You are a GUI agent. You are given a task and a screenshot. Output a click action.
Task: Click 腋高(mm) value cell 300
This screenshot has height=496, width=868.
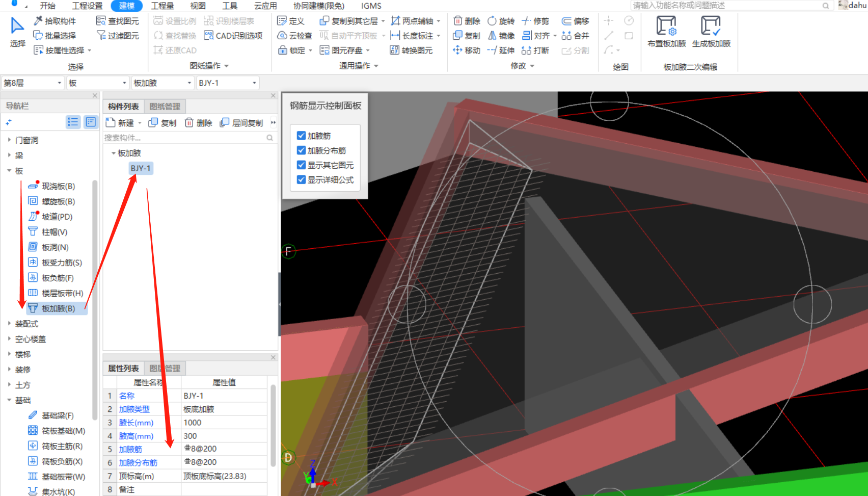click(224, 436)
